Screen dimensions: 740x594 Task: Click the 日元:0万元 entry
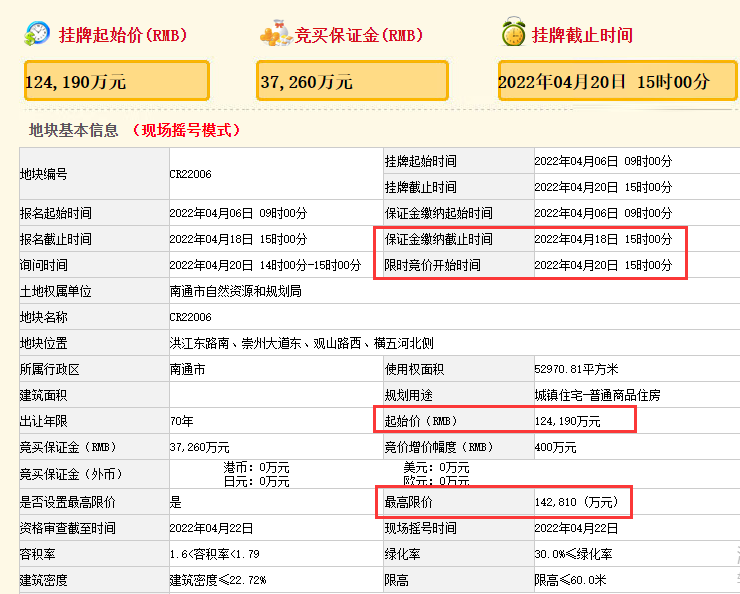pos(256,481)
